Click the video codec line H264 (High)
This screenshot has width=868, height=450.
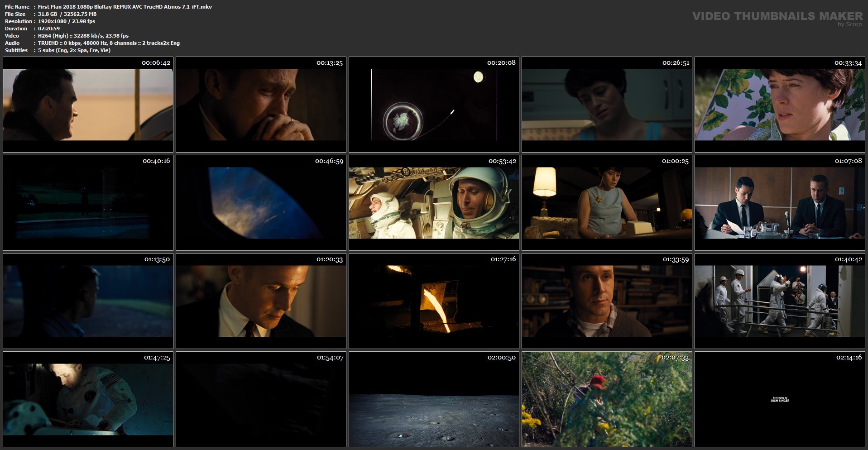point(83,36)
